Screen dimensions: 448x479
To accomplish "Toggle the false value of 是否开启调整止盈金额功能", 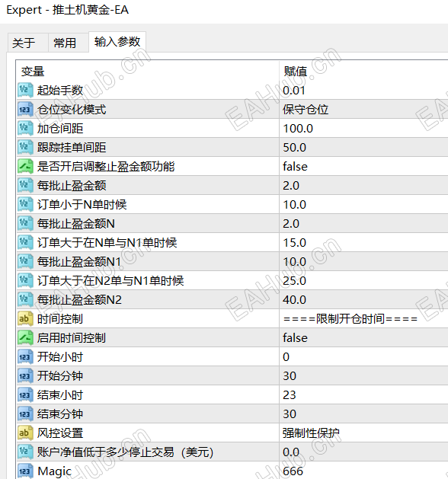I will pos(363,167).
